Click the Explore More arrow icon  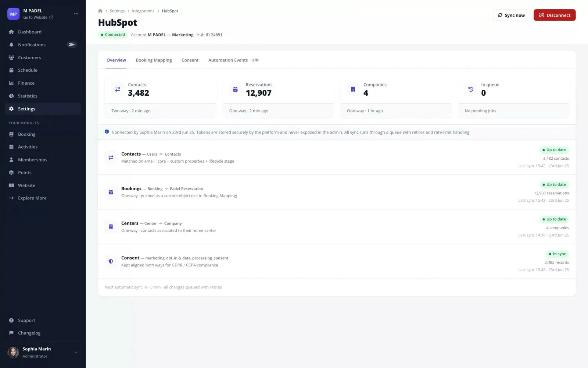11,198
